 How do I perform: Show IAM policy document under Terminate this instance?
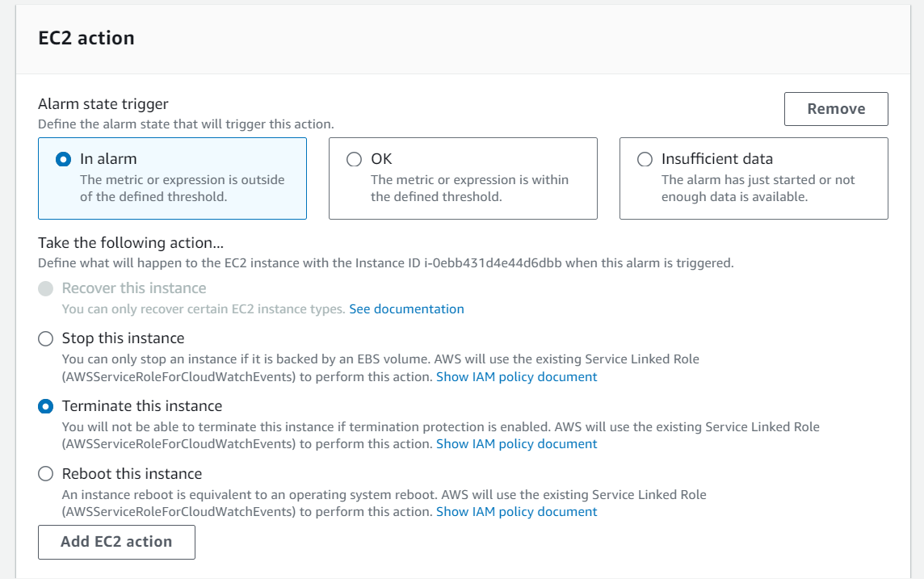click(517, 443)
